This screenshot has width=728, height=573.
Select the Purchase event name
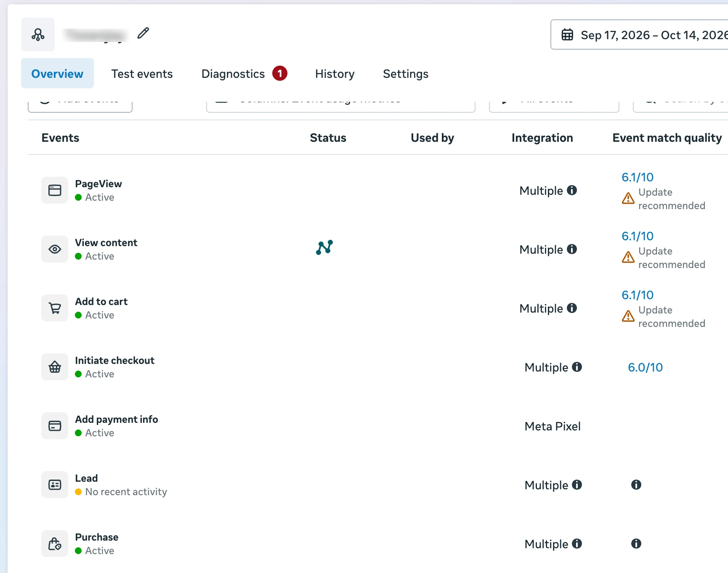pos(97,537)
